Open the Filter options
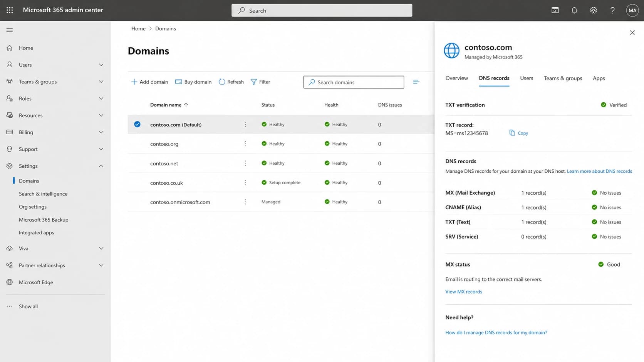Image resolution: width=644 pixels, height=362 pixels. pyautogui.click(x=260, y=82)
